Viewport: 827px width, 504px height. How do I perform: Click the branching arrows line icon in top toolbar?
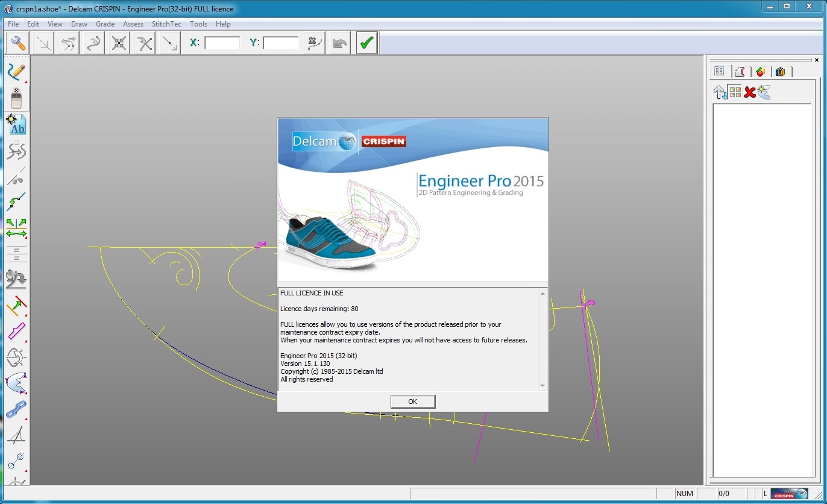(69, 43)
